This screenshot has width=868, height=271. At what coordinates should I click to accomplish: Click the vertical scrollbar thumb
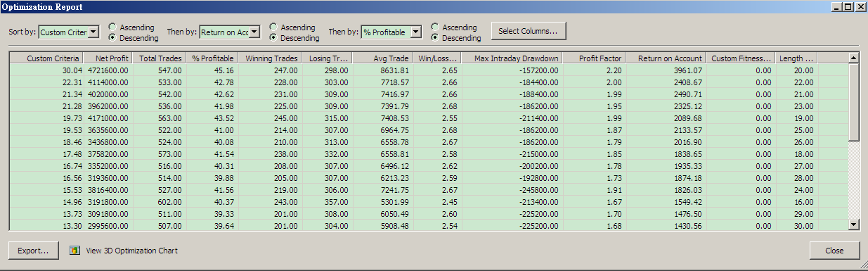click(x=854, y=102)
